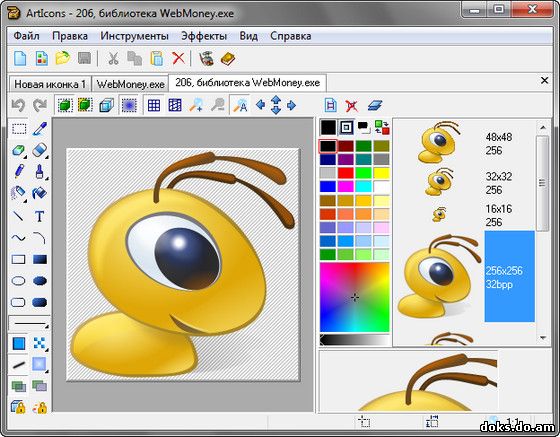The image size is (560, 437).
Task: Close the current document tab
Action: click(x=544, y=80)
